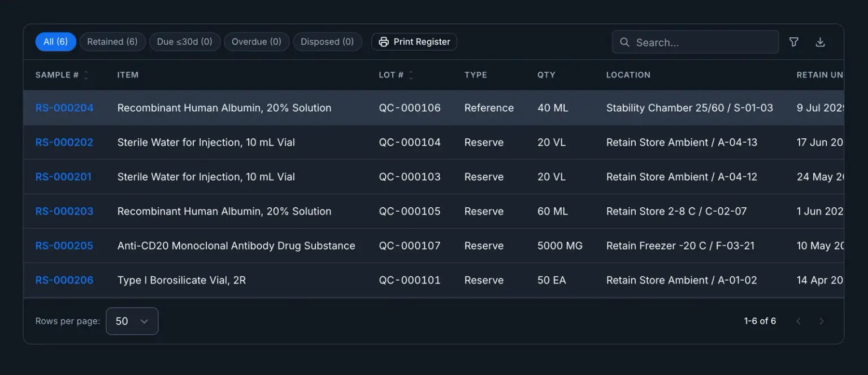
Task: Sort by Sample # column arrows
Action: pyautogui.click(x=86, y=75)
